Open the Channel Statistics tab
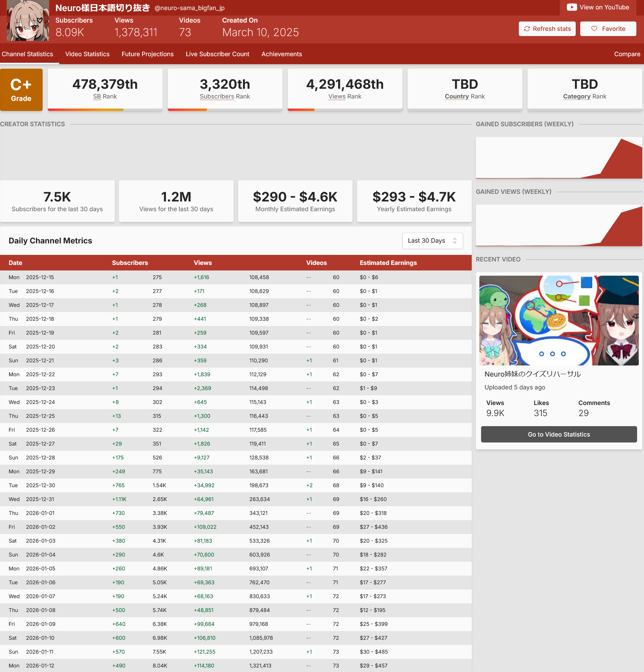644x672 pixels. click(27, 54)
